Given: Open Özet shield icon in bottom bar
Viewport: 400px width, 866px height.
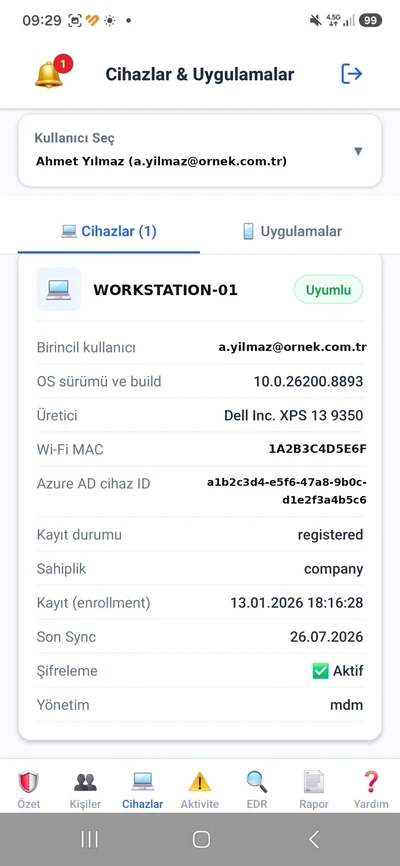Looking at the screenshot, I should coord(28,782).
